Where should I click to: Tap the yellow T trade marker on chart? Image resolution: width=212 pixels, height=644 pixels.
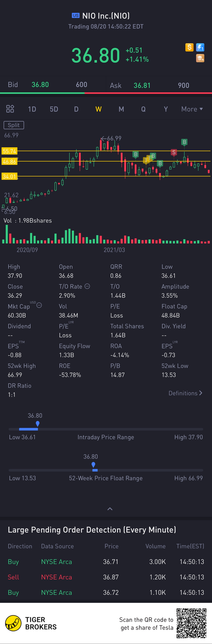pyautogui.click(x=146, y=160)
